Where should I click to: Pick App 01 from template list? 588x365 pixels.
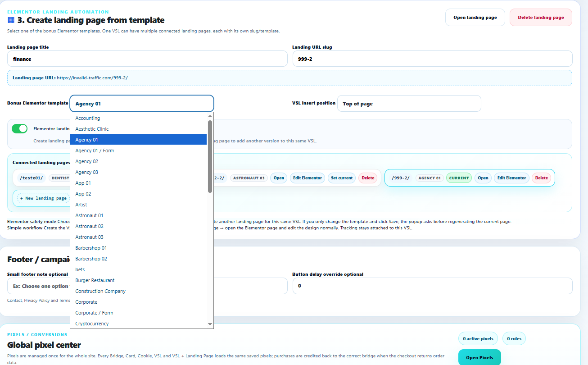[x=138, y=183]
